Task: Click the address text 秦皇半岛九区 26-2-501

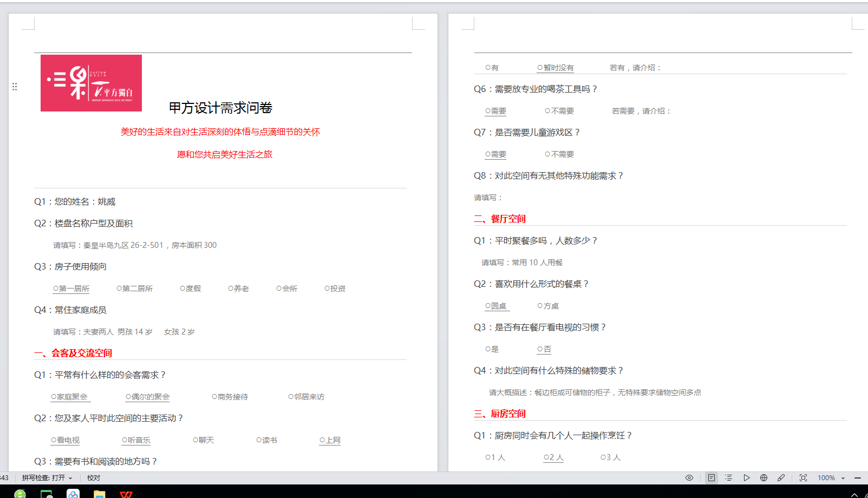Action: pyautogui.click(x=123, y=245)
